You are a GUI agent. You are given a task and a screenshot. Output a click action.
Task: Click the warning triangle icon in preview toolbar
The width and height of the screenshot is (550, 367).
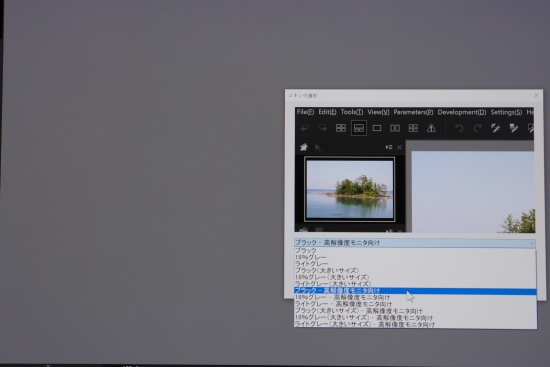click(431, 128)
